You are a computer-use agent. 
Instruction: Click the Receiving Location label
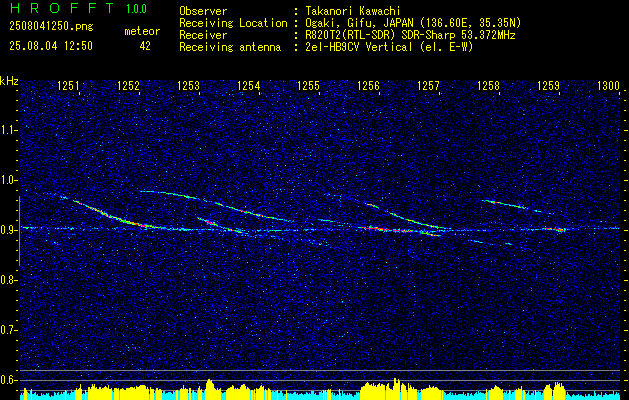point(233,23)
